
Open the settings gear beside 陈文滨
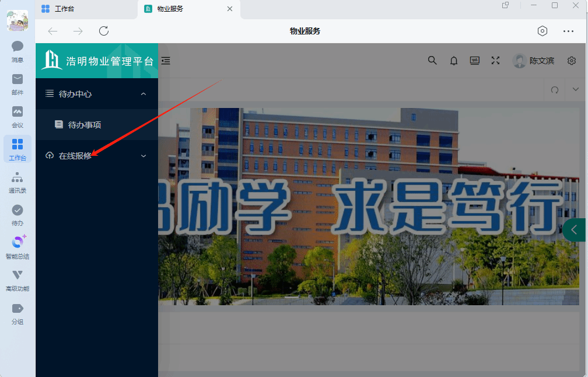[572, 61]
